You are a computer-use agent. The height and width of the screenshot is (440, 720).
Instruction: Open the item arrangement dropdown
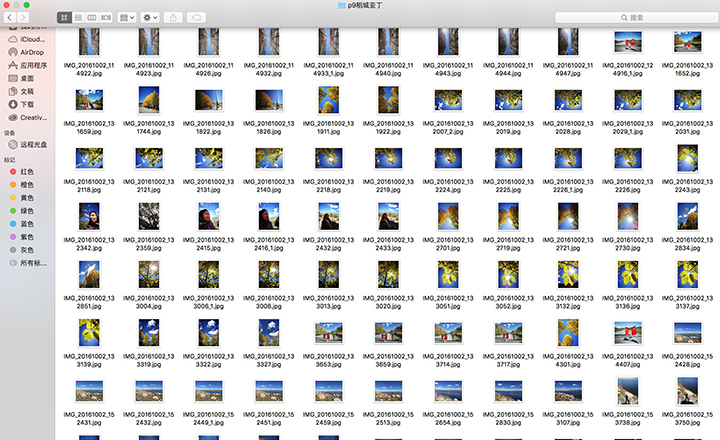click(127, 17)
